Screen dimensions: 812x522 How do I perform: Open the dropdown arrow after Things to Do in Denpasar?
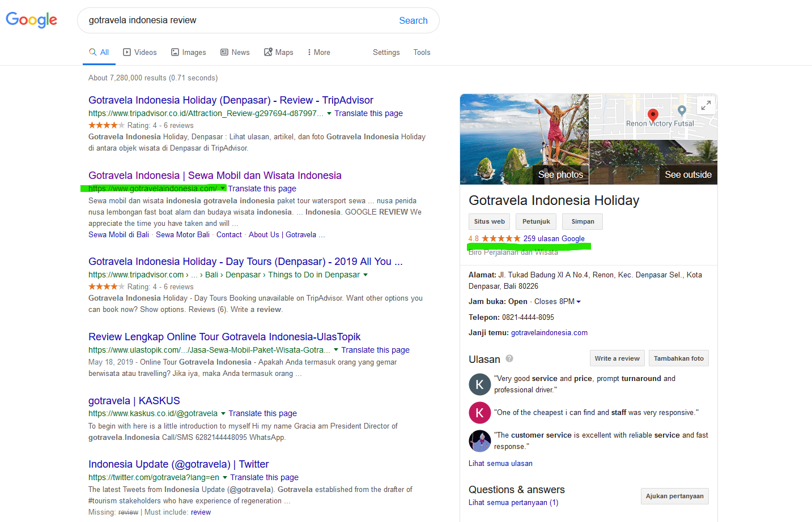click(365, 275)
